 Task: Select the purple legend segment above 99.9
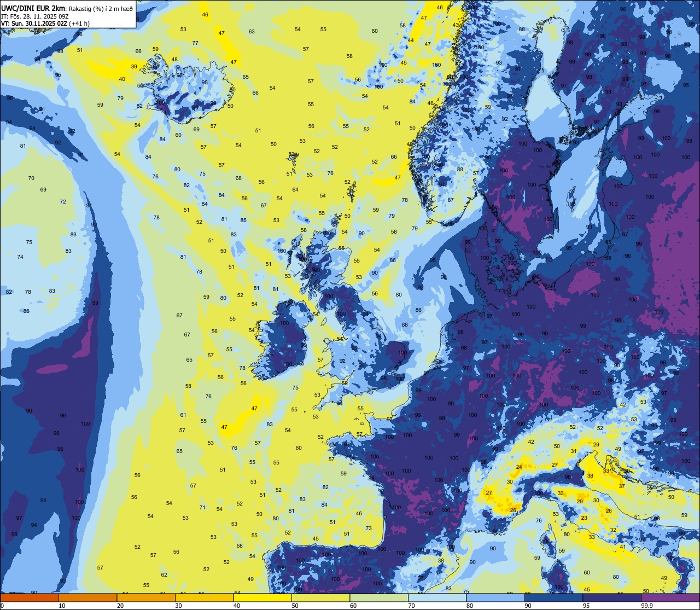point(670,597)
